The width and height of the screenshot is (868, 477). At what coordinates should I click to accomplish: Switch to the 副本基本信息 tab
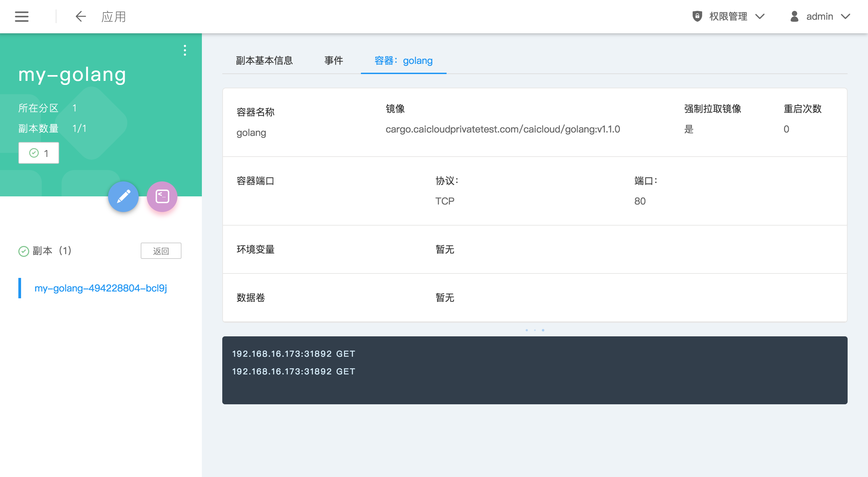264,60
